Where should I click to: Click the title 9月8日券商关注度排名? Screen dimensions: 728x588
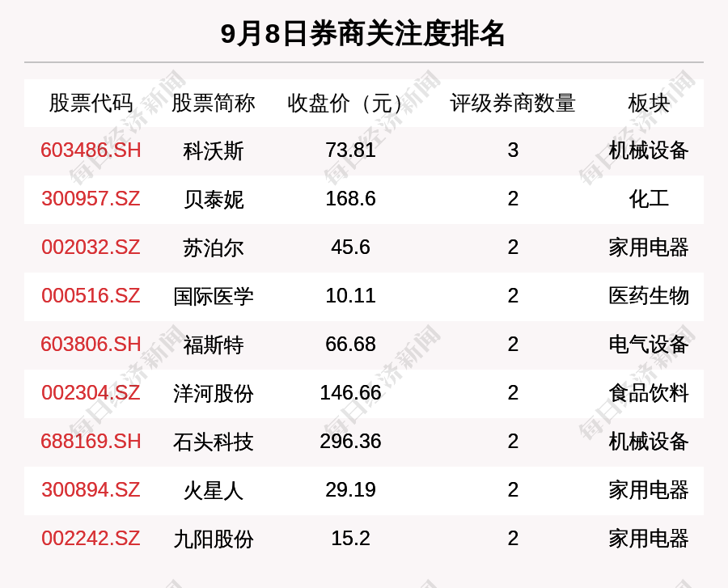(x=362, y=34)
